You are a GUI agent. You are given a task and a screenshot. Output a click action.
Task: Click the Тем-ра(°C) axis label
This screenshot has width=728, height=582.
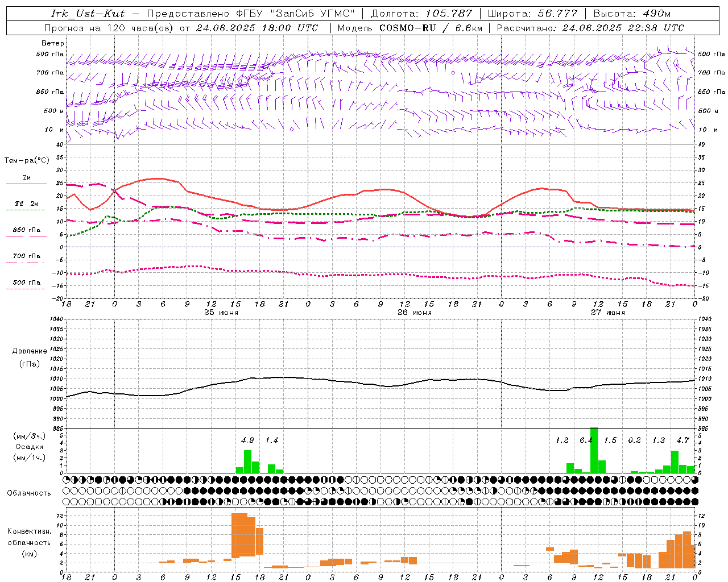point(27,161)
